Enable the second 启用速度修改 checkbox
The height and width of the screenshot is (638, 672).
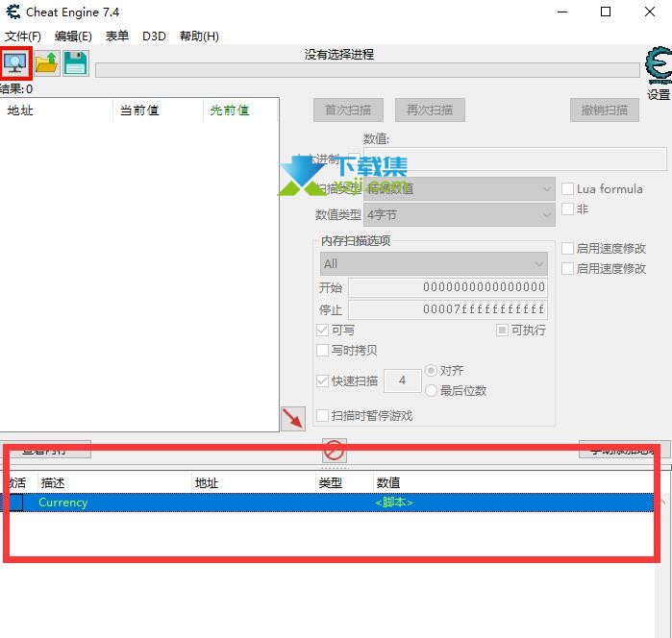click(567, 269)
